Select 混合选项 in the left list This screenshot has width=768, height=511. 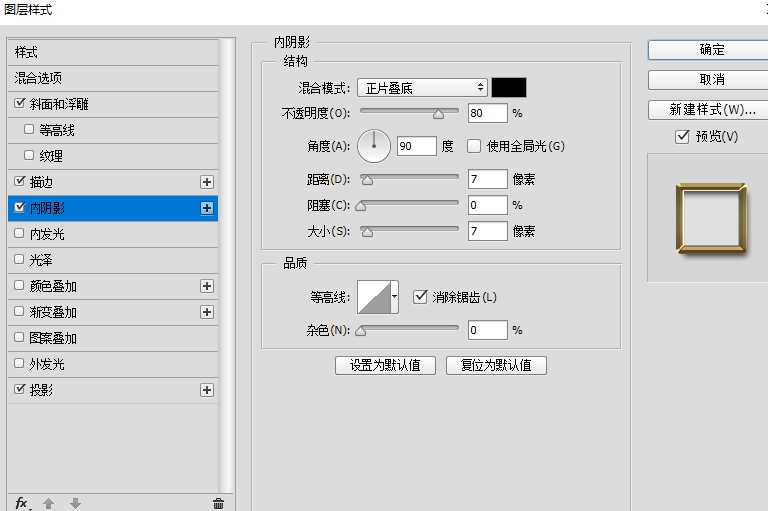(x=113, y=78)
